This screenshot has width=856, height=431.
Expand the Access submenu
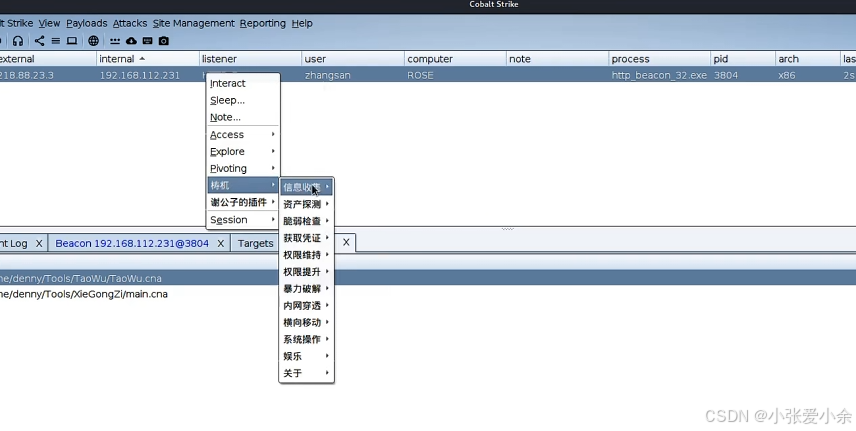pos(243,134)
